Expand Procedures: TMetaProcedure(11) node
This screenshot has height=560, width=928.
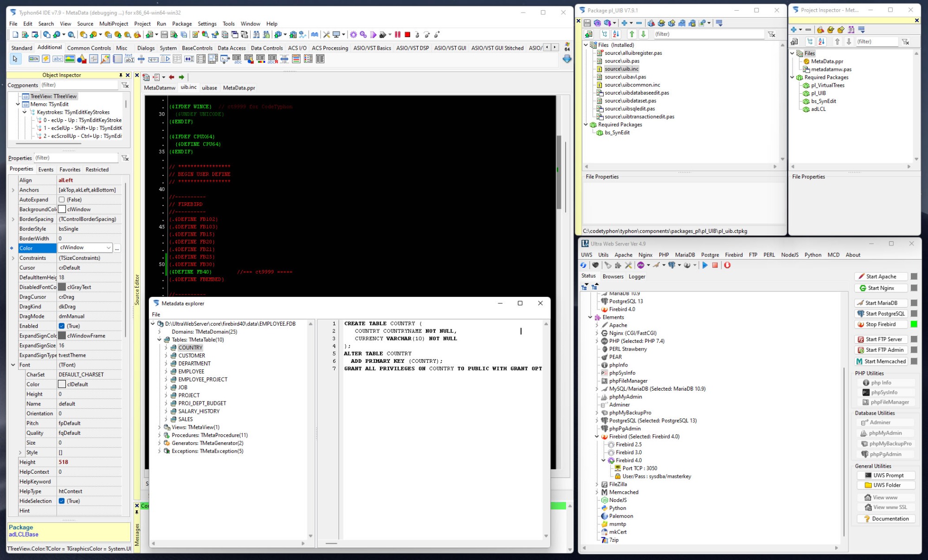(159, 435)
